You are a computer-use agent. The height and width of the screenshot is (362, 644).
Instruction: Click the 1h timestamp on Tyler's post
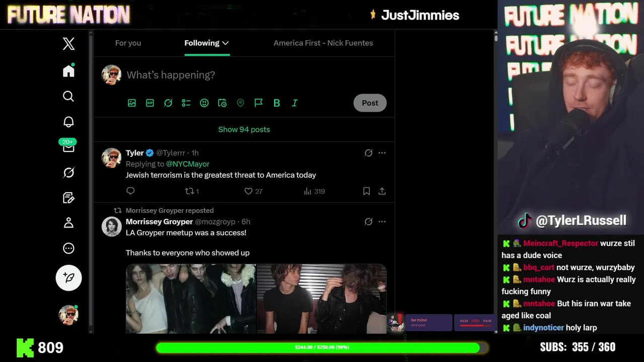click(195, 153)
